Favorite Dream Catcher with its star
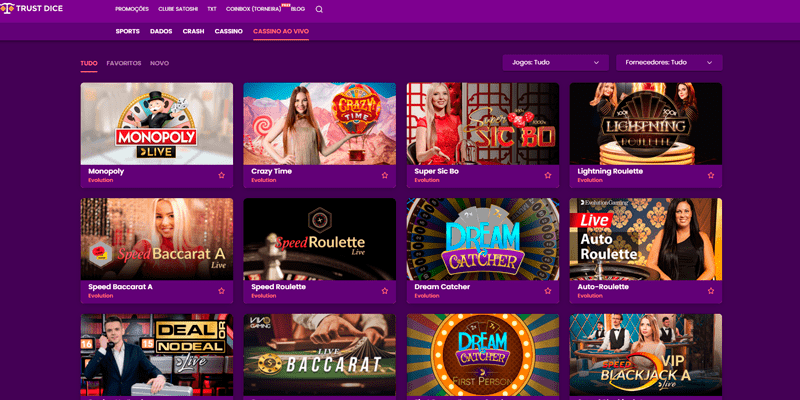 (548, 291)
